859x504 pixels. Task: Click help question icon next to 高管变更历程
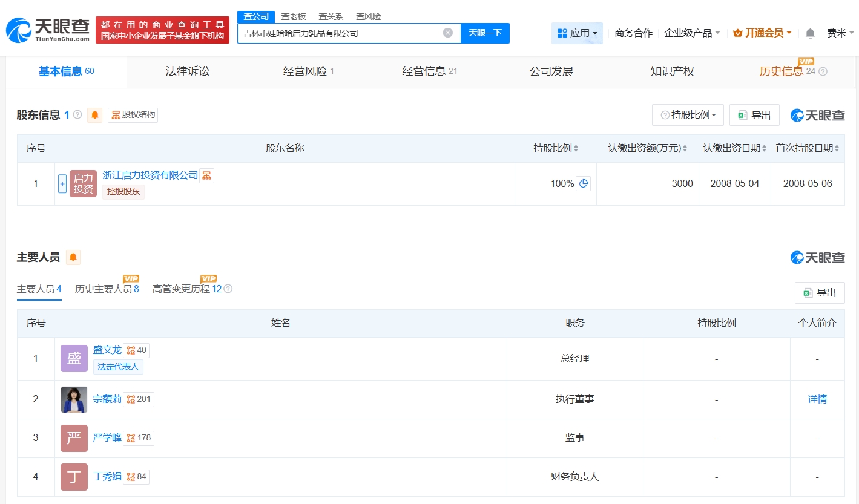(228, 289)
